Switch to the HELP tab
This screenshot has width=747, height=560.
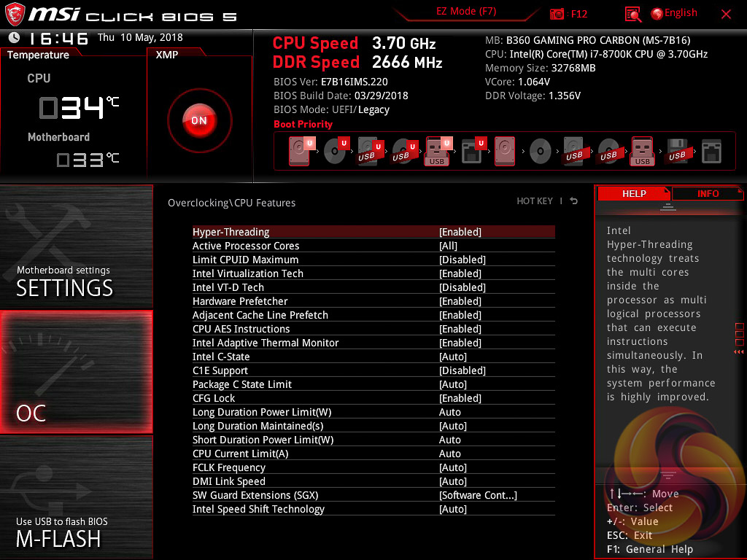pyautogui.click(x=634, y=194)
